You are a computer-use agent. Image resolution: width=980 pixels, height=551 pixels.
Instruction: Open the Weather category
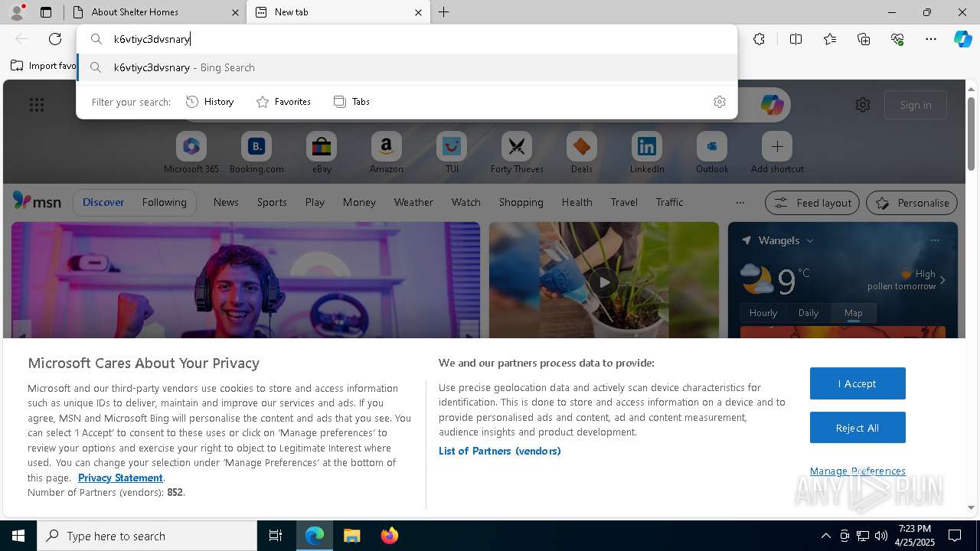pos(413,202)
